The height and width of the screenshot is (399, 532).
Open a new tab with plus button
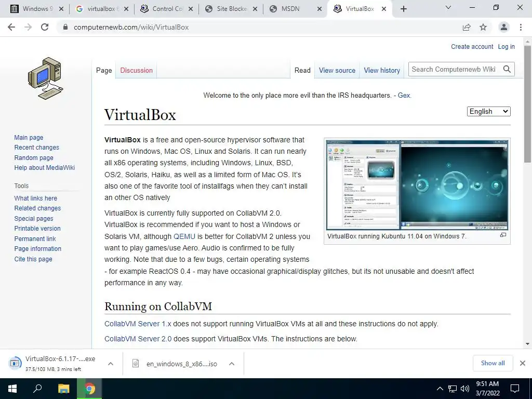click(x=403, y=9)
